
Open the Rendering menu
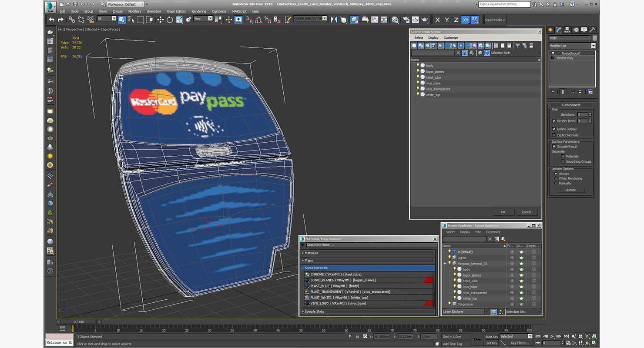pos(199,11)
